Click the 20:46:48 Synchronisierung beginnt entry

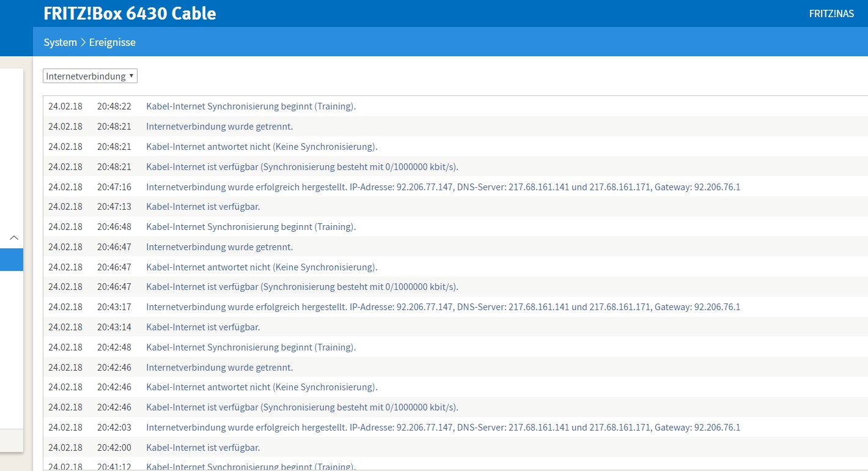click(x=251, y=227)
